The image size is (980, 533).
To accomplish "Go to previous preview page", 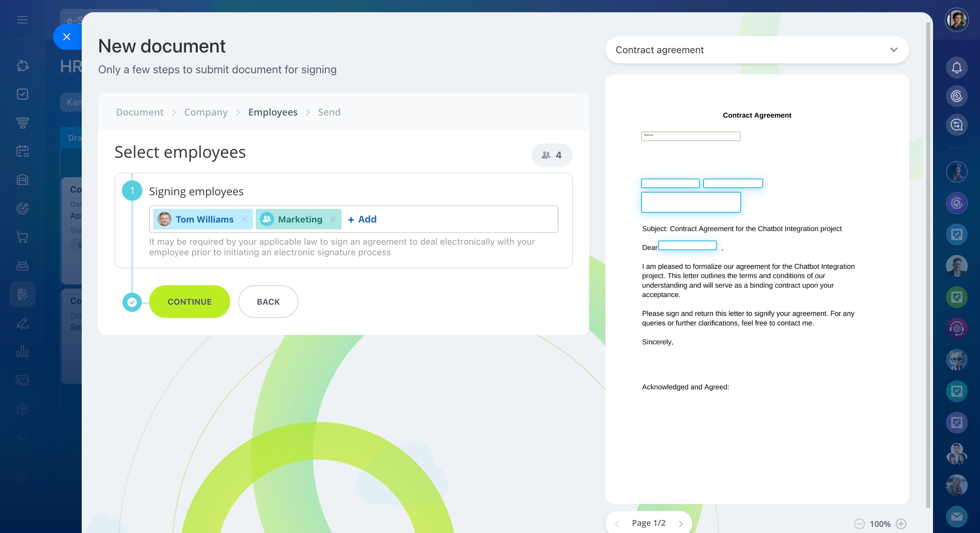I will (617, 523).
